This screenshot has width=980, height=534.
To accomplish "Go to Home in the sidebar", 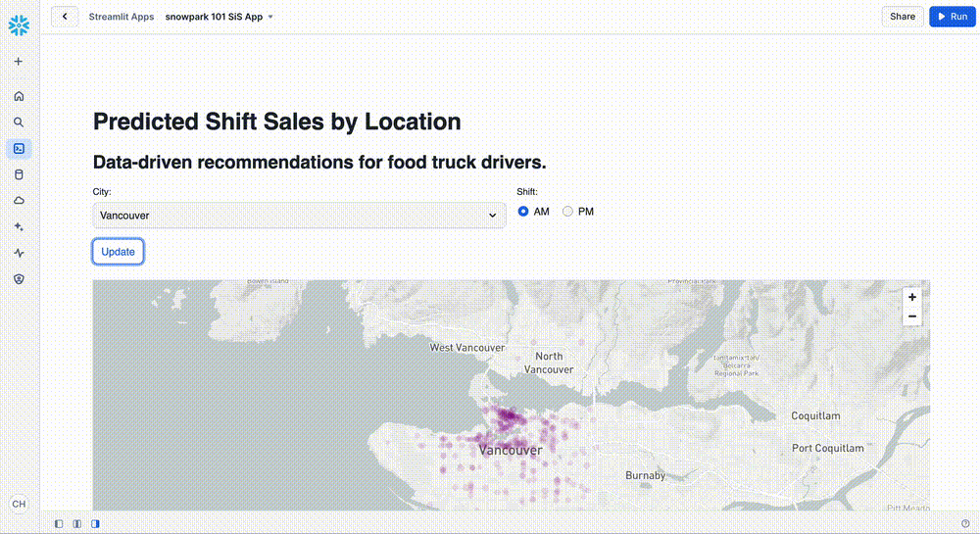I will point(19,96).
